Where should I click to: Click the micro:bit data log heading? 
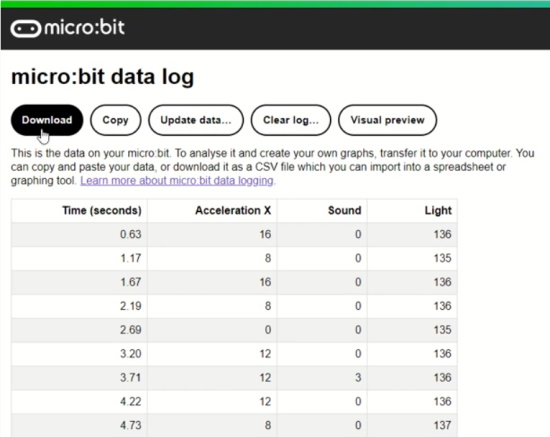[102, 77]
